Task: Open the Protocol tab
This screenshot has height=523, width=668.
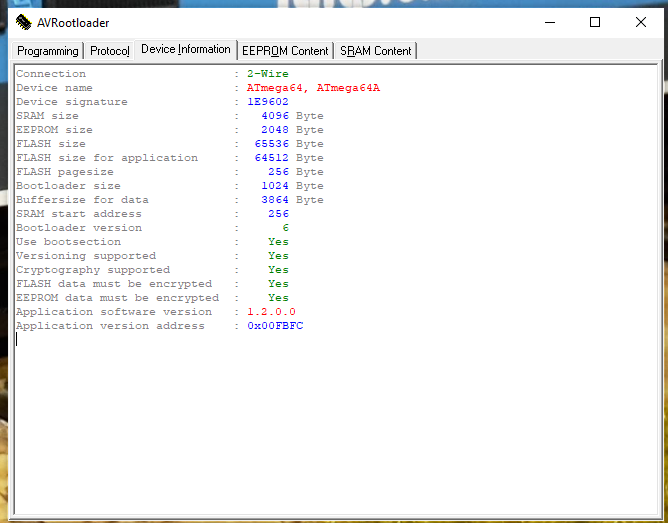Action: (x=109, y=51)
